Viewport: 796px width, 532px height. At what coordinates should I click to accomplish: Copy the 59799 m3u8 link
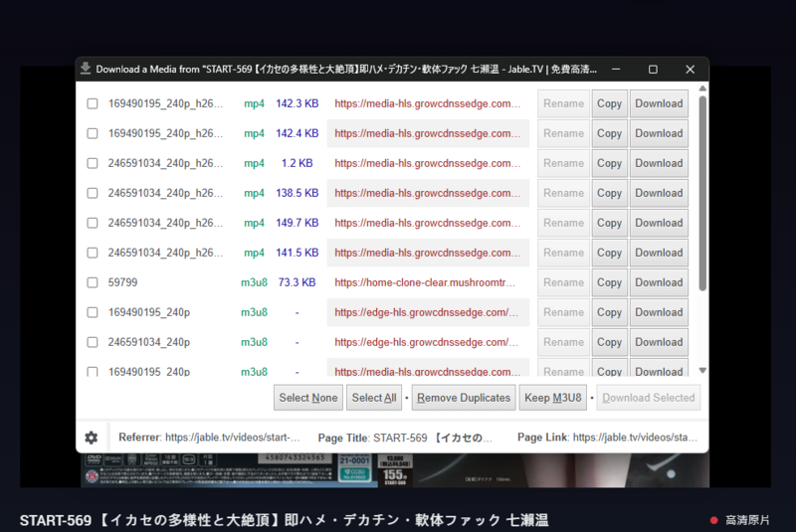click(x=609, y=282)
